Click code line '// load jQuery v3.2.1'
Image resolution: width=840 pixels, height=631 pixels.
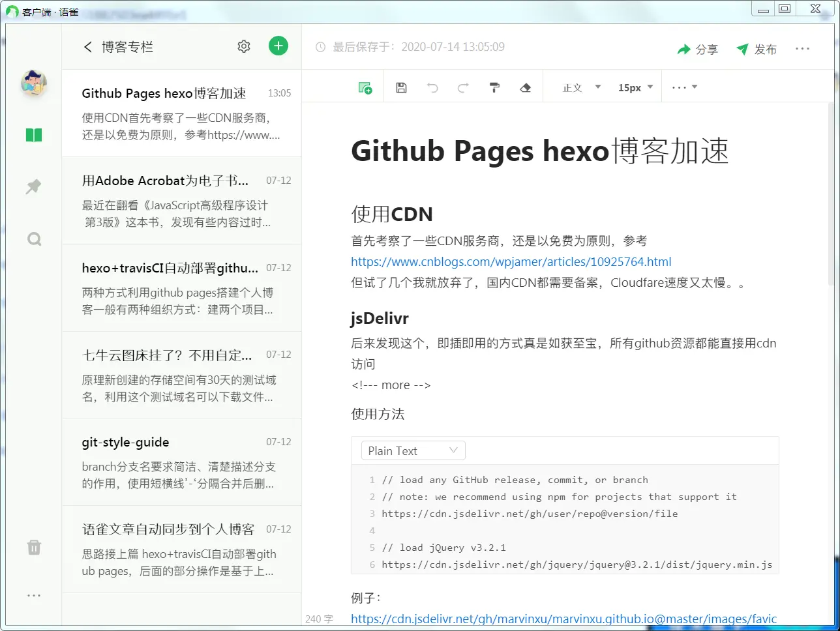click(443, 548)
